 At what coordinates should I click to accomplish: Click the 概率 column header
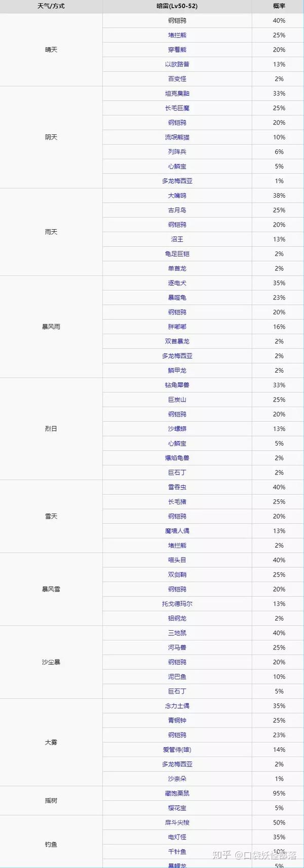click(279, 6)
